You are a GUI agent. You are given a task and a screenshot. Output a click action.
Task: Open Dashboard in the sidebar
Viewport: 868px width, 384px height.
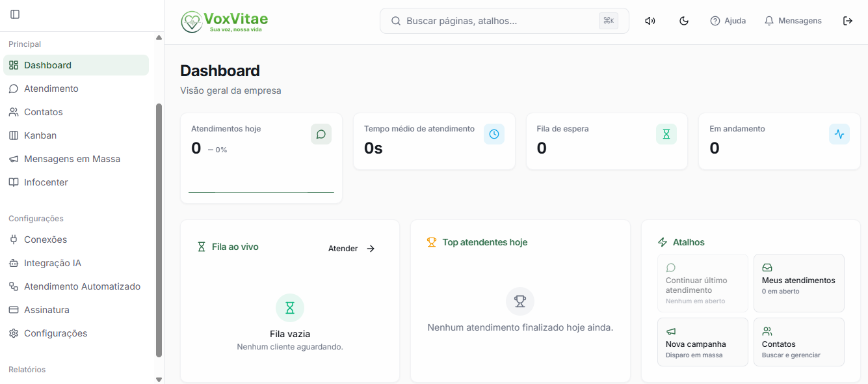pos(76,65)
